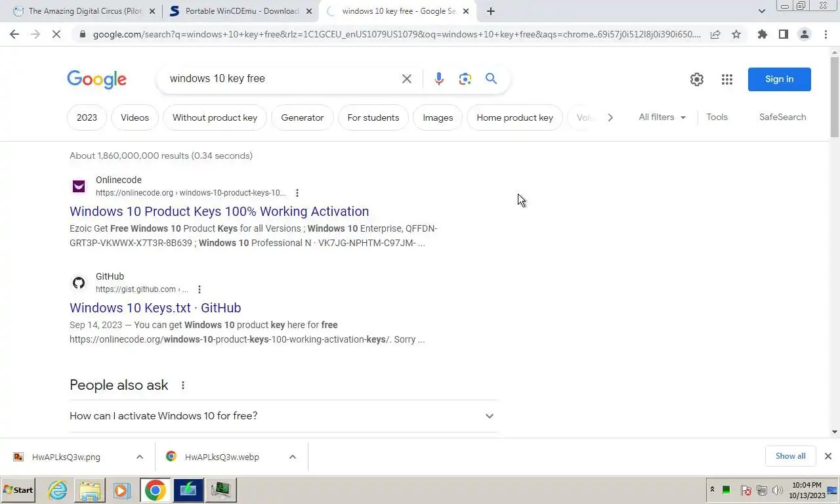Select the Images filter chip
Screen dimensions: 840x504
point(438,117)
